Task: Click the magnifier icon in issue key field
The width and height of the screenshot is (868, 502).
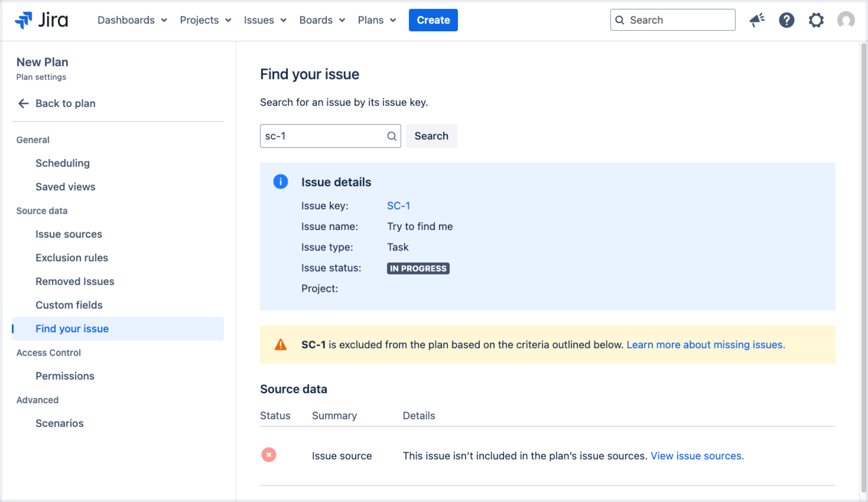Action: [392, 136]
